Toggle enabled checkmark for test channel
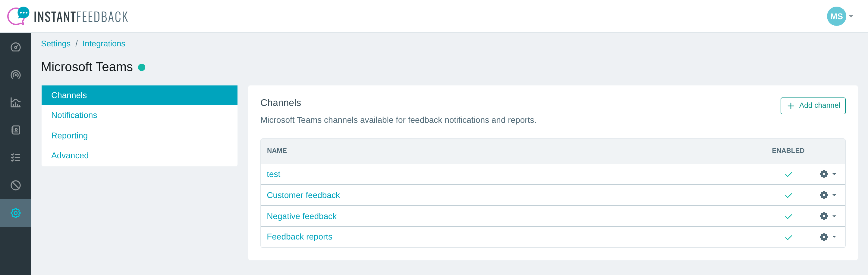Screen dimensions: 868x275 tap(788, 175)
